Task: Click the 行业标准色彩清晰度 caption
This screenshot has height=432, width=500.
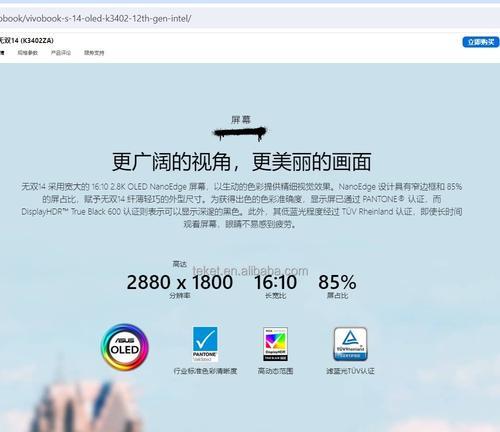Action: click(205, 371)
